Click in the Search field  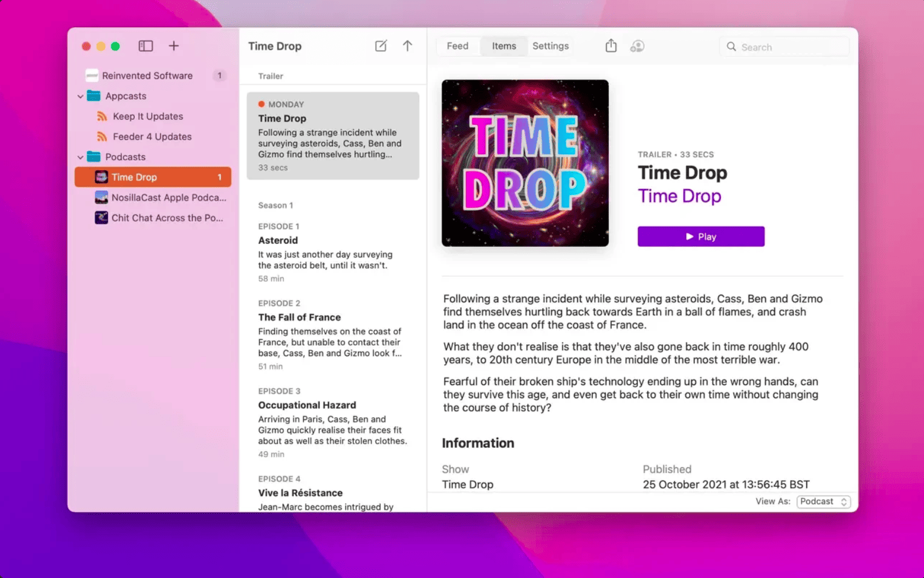click(784, 47)
